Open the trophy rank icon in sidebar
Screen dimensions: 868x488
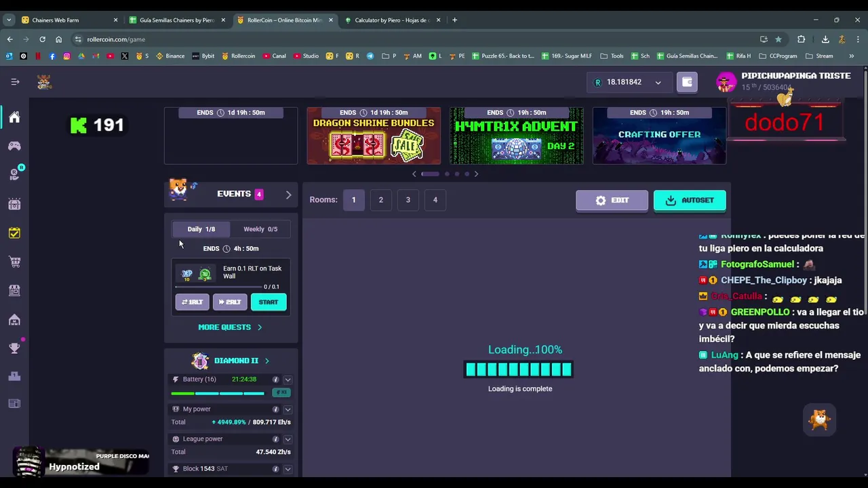point(14,348)
